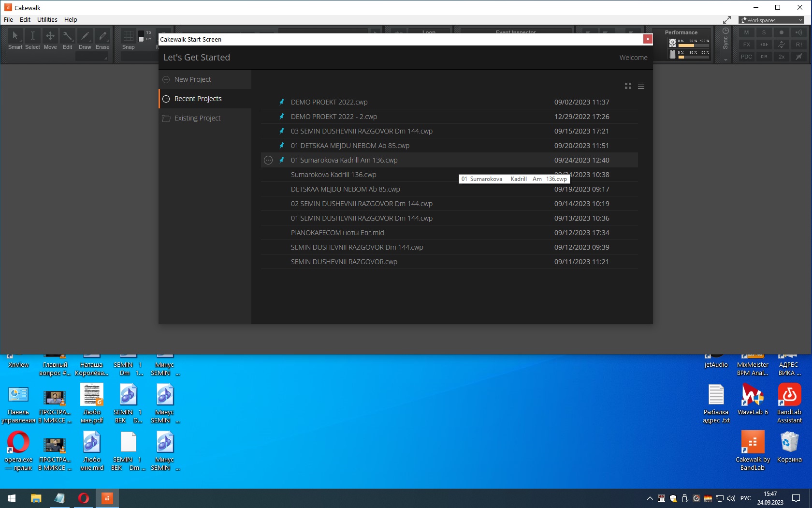Toggle global Mute (M) in Mix module
Screen dimensions: 812x508
point(746,32)
